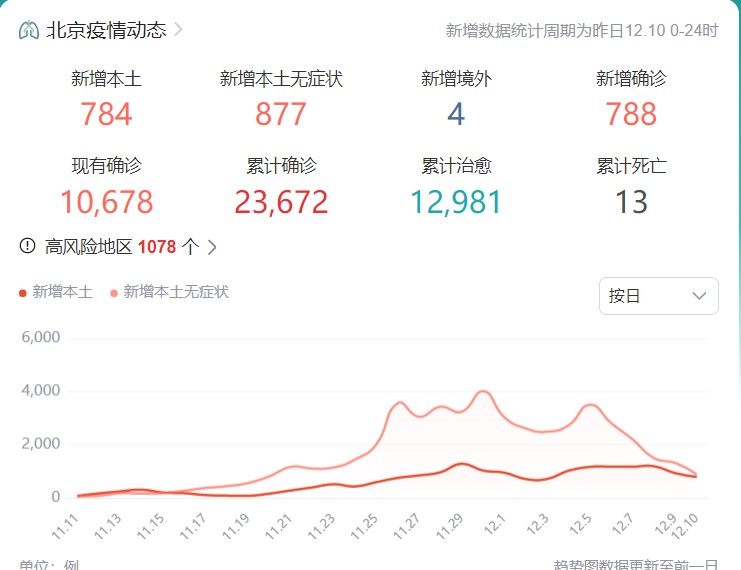Open 北京疫情动态 title link
Image resolution: width=741 pixels, height=570 pixels.
tap(106, 30)
